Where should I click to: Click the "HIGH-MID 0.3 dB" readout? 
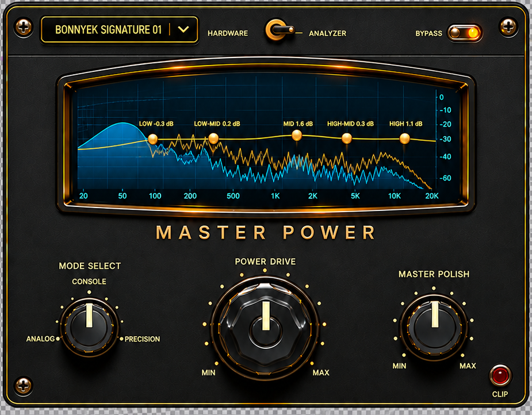[350, 124]
